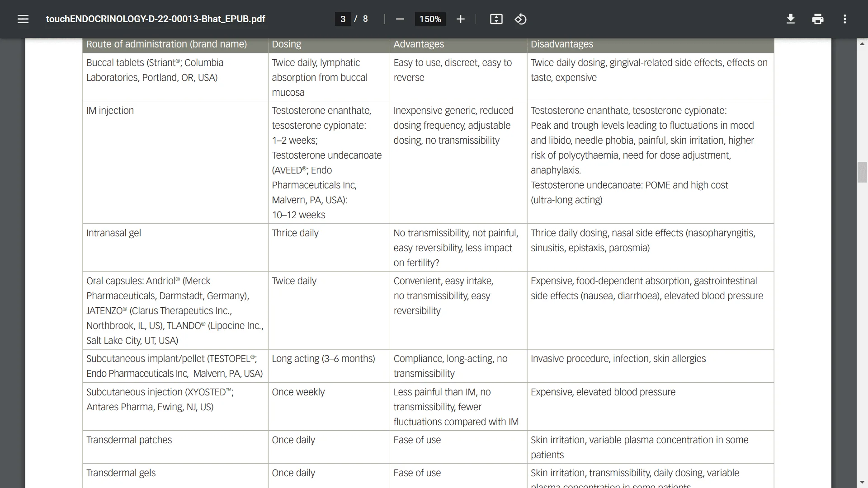Click the PDF file name title
The height and width of the screenshot is (488, 868).
coord(156,19)
